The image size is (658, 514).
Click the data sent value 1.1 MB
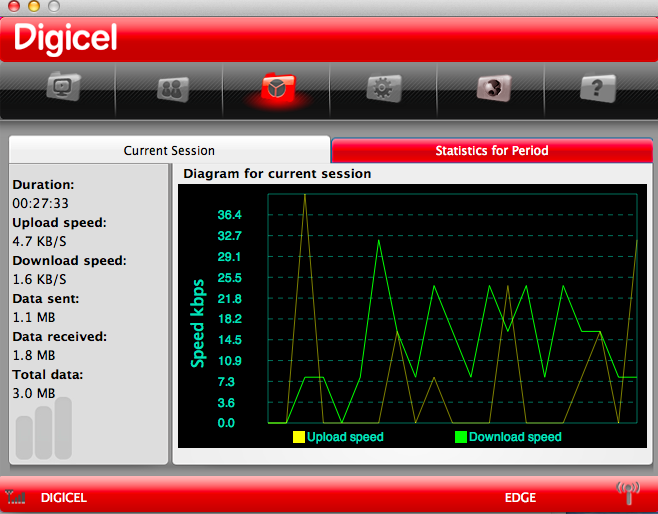[x=34, y=317]
